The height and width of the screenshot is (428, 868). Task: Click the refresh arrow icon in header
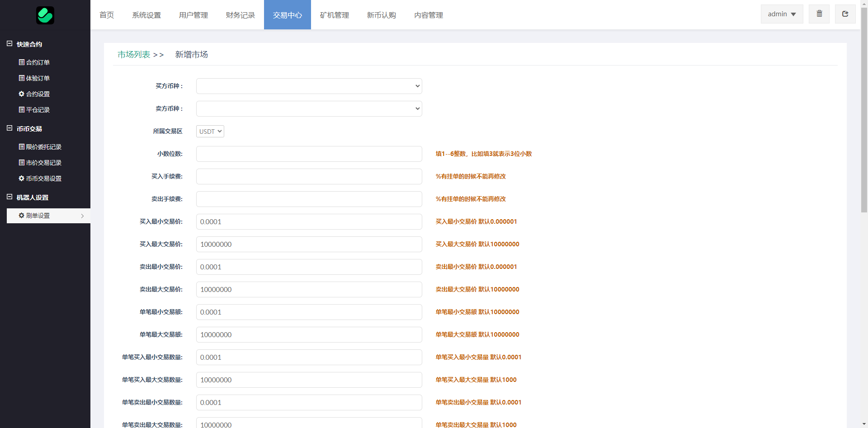click(845, 14)
